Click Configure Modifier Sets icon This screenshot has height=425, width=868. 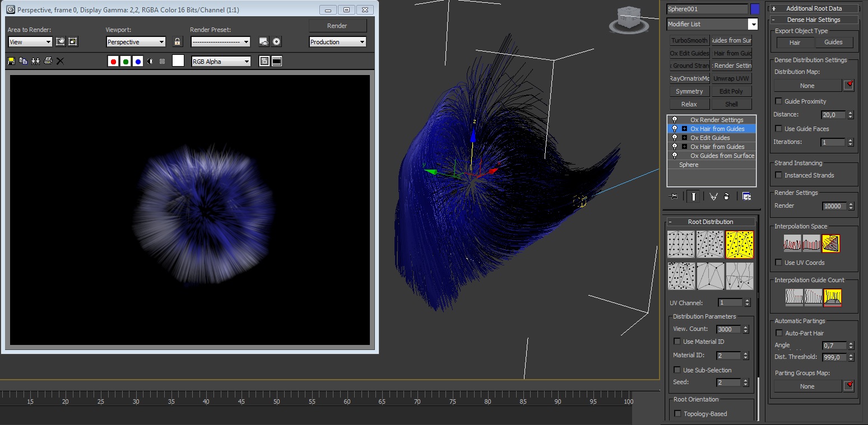pyautogui.click(x=746, y=197)
